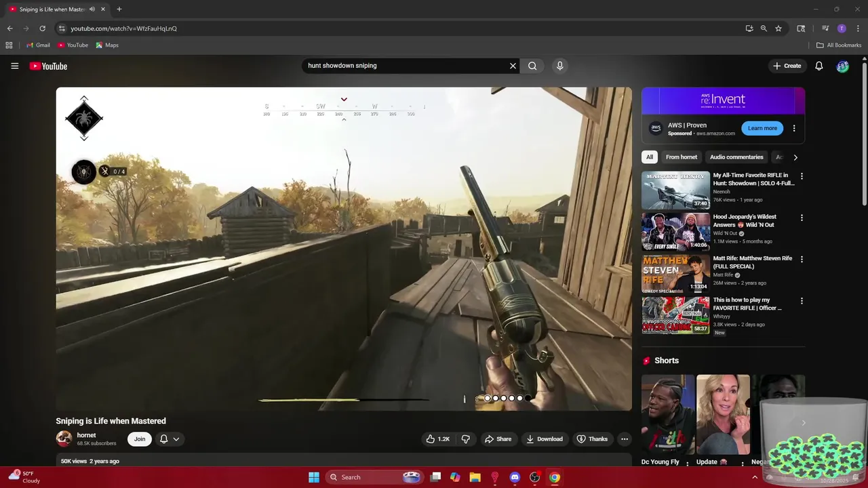
Task: Open YouTube notifications bell
Action: click(x=818, y=66)
